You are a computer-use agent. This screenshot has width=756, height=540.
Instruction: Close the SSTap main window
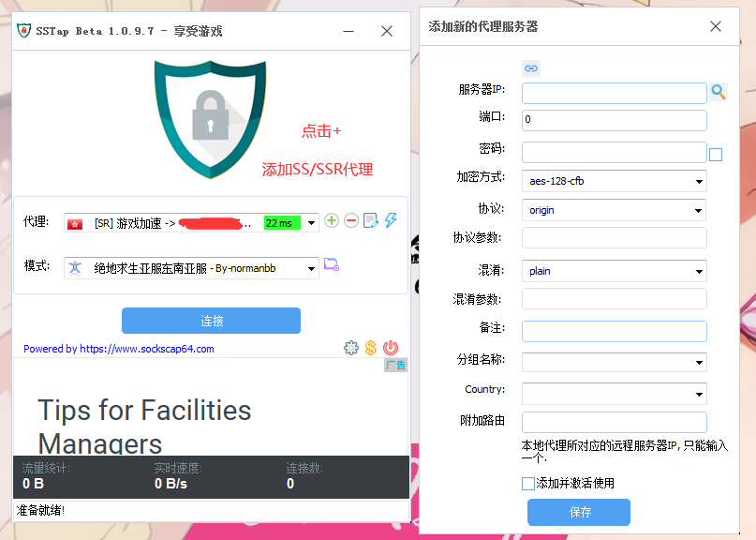pyautogui.click(x=387, y=31)
